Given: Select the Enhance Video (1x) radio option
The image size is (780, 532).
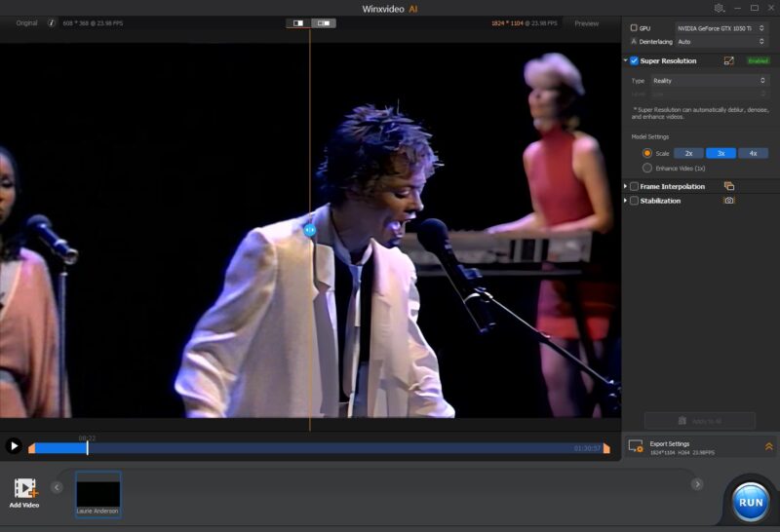Looking at the screenshot, I should [647, 168].
